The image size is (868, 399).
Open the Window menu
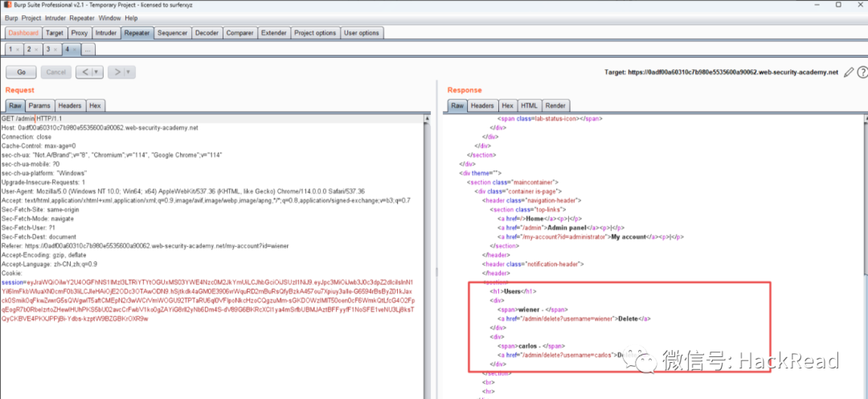109,19
